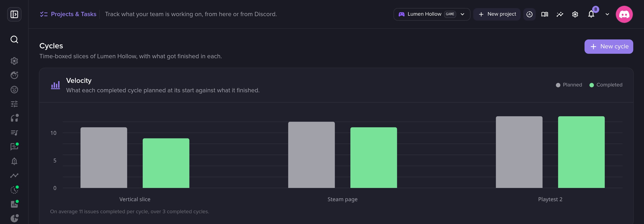
Task: Open the sidebar alarm bell item
Action: tap(14, 161)
